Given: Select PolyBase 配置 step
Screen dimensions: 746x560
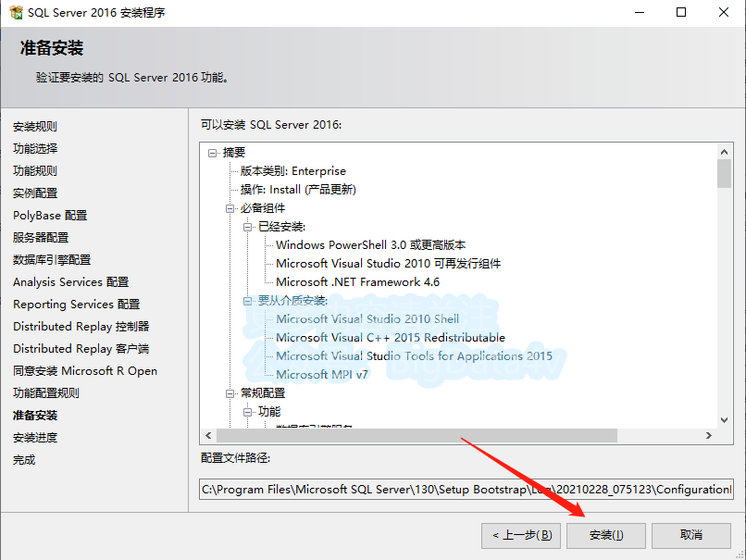Looking at the screenshot, I should tap(50, 216).
